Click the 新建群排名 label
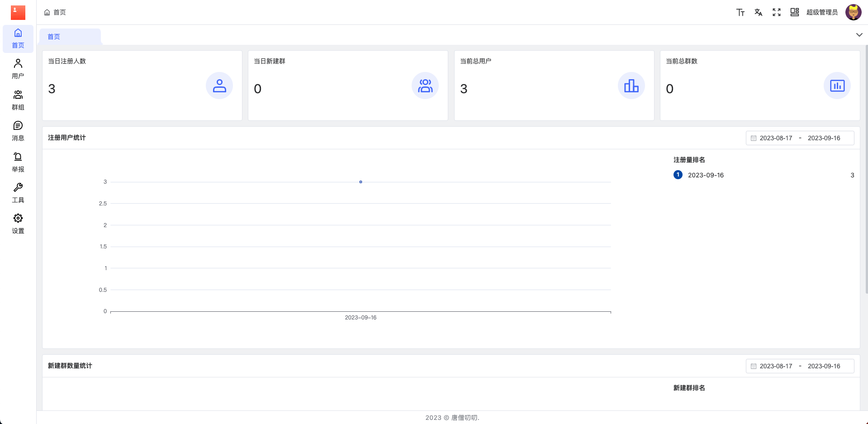868x424 pixels. point(689,388)
